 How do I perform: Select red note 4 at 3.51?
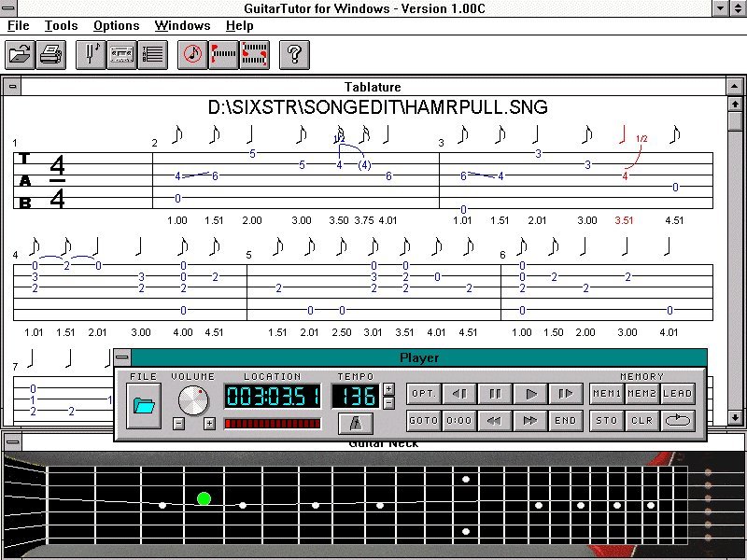pyautogui.click(x=625, y=176)
